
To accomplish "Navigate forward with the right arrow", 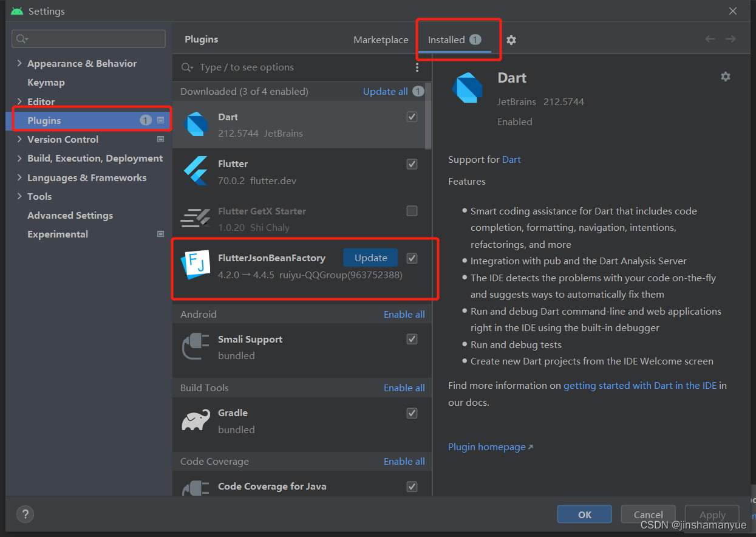I will click(x=730, y=39).
